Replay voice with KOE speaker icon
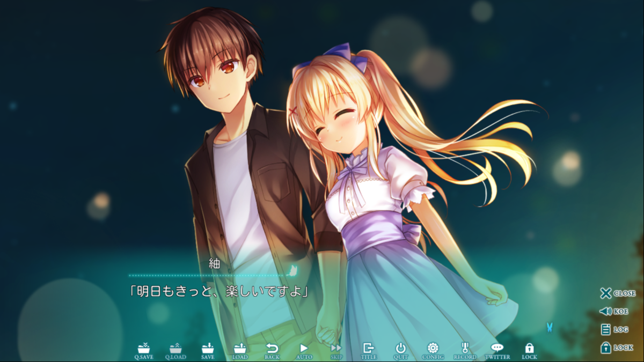 (x=614, y=312)
